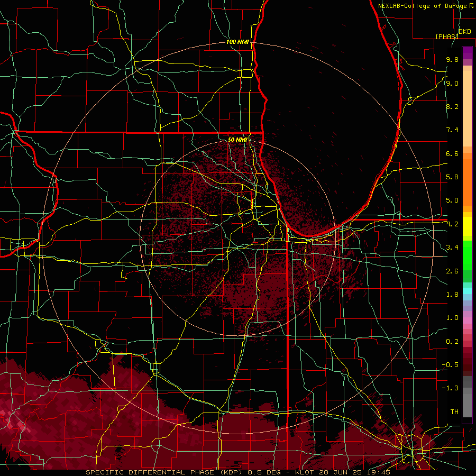476x476 pixels.
Task: Pick the 5.8 legend value
Action: (452, 177)
